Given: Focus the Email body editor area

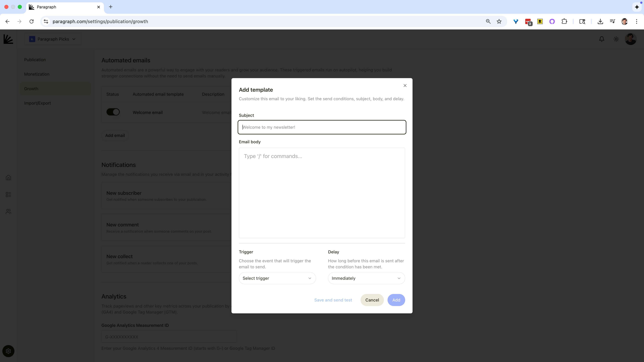Looking at the screenshot, I should (x=322, y=192).
